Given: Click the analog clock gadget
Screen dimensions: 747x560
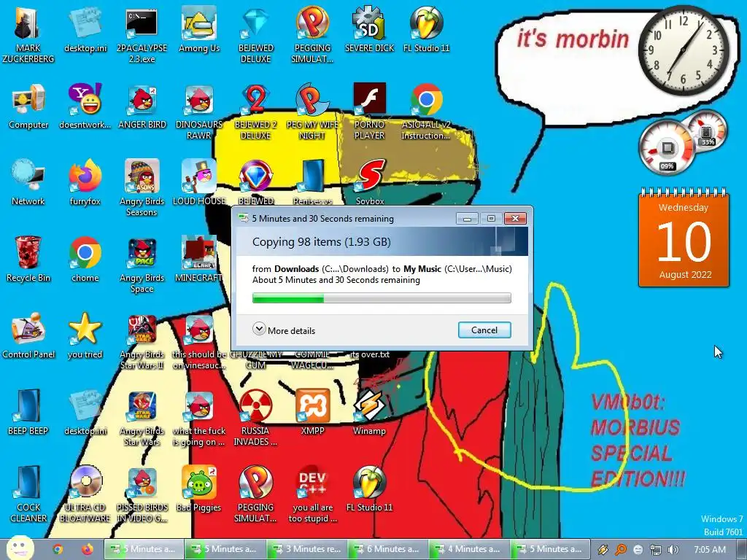Looking at the screenshot, I should point(683,50).
